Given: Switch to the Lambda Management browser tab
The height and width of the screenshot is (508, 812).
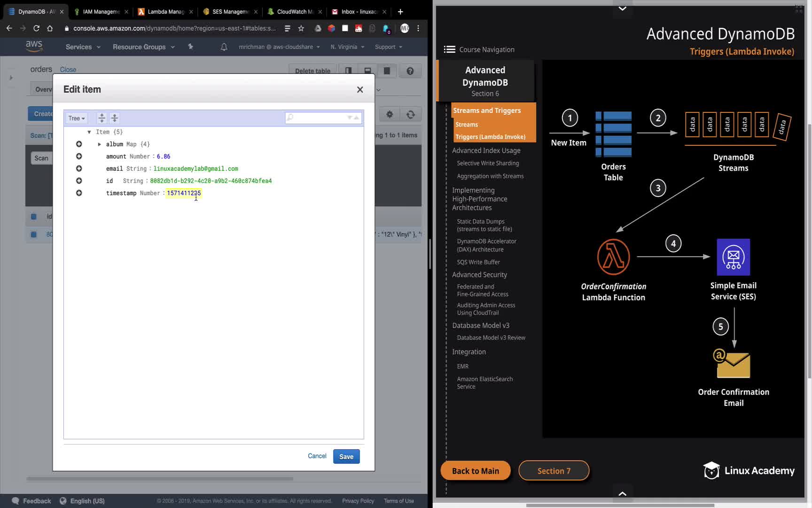Looking at the screenshot, I should click(x=165, y=12).
